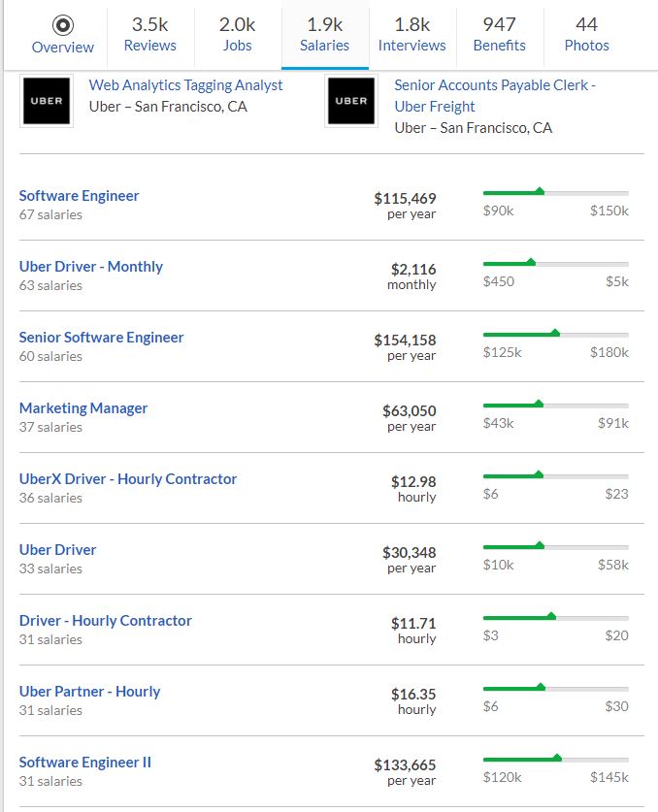Click the '33 salaries' count text
658x812 pixels.
50,569
